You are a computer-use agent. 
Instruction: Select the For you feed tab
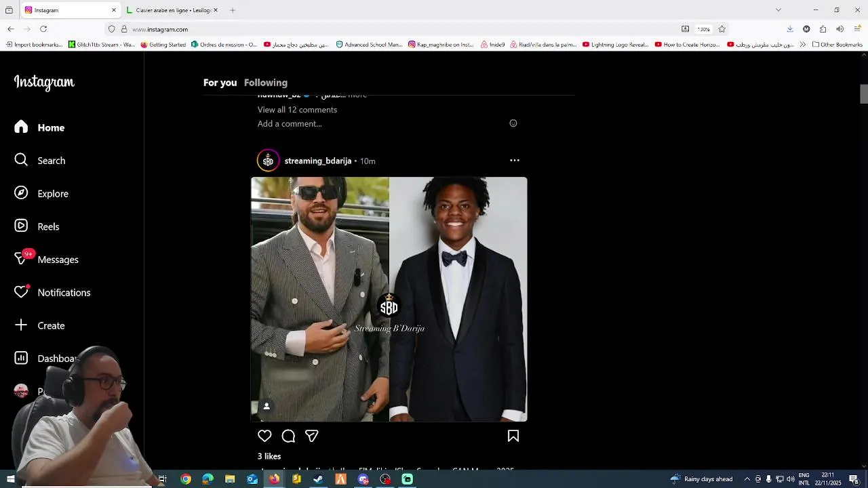(x=220, y=83)
